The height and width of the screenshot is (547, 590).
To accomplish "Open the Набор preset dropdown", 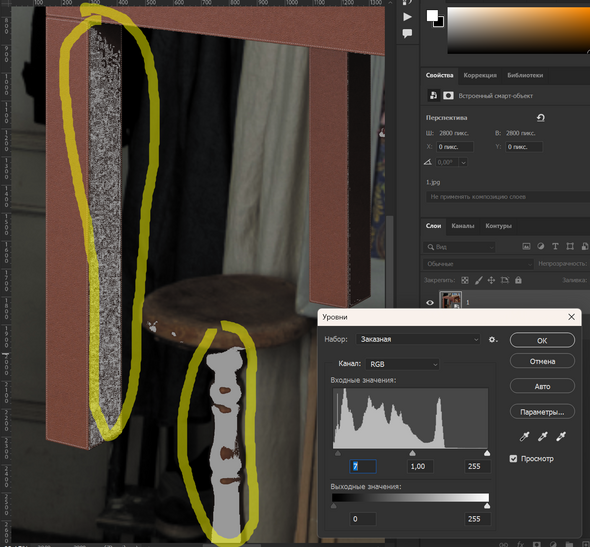I will tap(418, 339).
